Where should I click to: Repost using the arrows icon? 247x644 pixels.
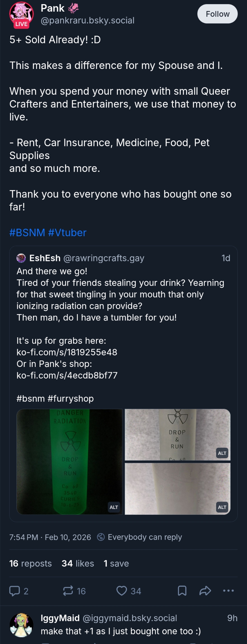pyautogui.click(x=68, y=591)
